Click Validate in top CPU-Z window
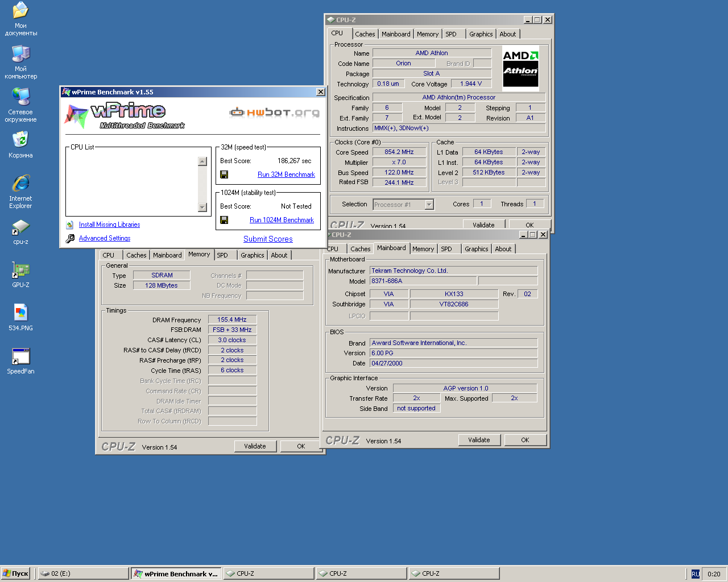 click(x=483, y=224)
